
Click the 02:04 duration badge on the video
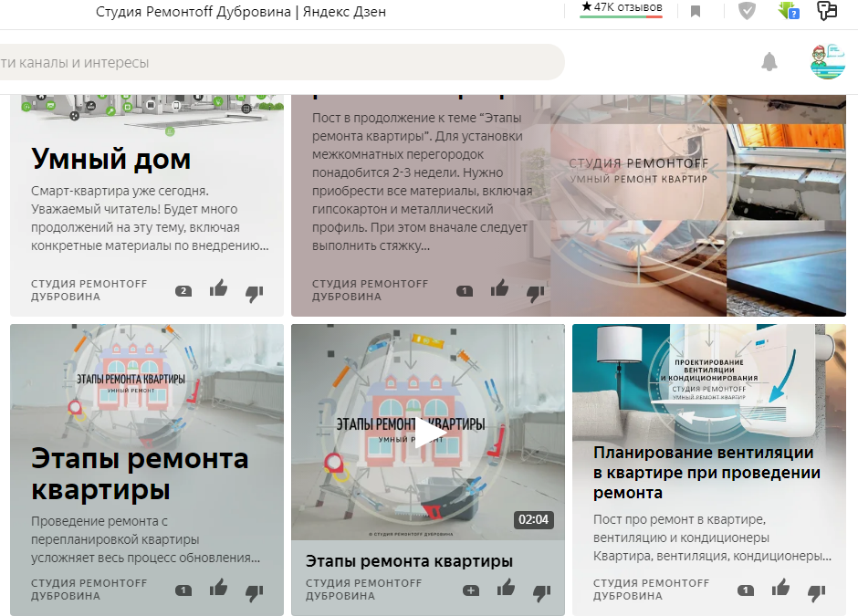click(534, 519)
